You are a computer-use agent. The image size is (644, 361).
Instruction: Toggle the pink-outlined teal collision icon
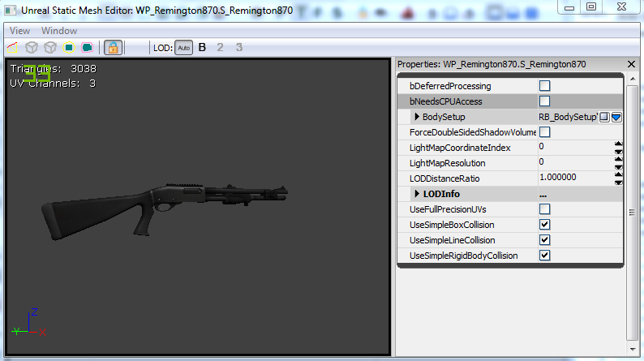[x=87, y=48]
